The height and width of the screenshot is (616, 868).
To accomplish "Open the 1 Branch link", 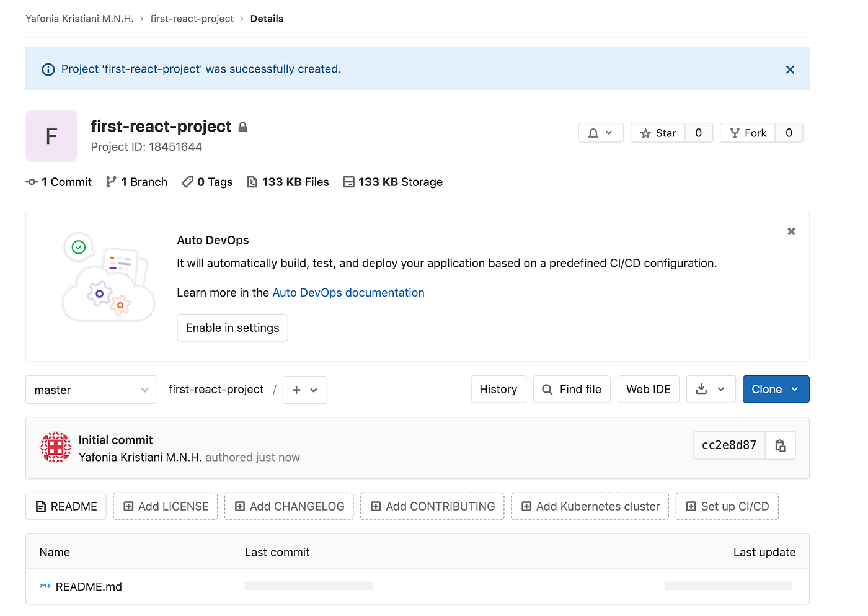I will pyautogui.click(x=136, y=182).
